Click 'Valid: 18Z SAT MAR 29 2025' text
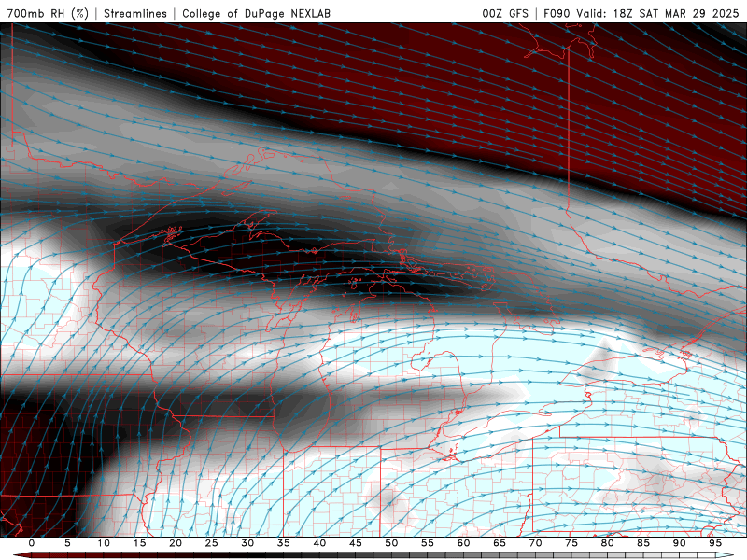 click(x=657, y=13)
